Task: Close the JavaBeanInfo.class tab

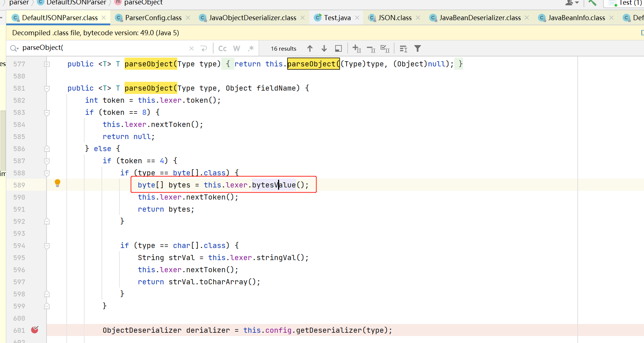Action: click(611, 18)
